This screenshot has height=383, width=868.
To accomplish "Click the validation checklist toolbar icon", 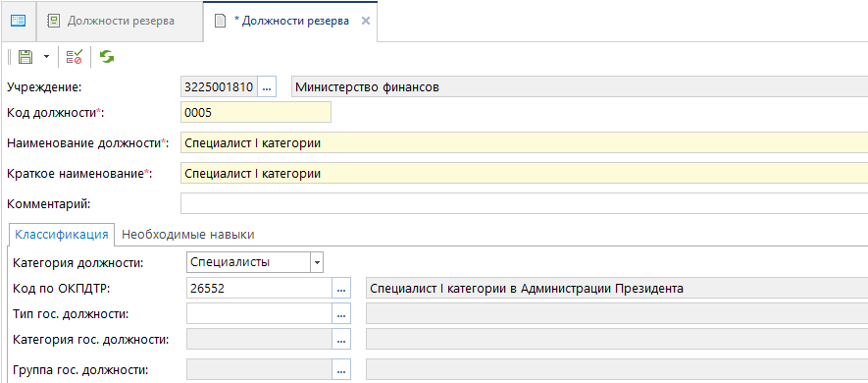I will click(74, 57).
